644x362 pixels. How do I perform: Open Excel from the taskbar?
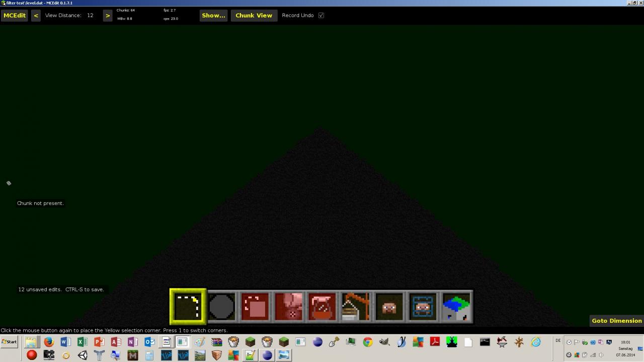[82, 342]
